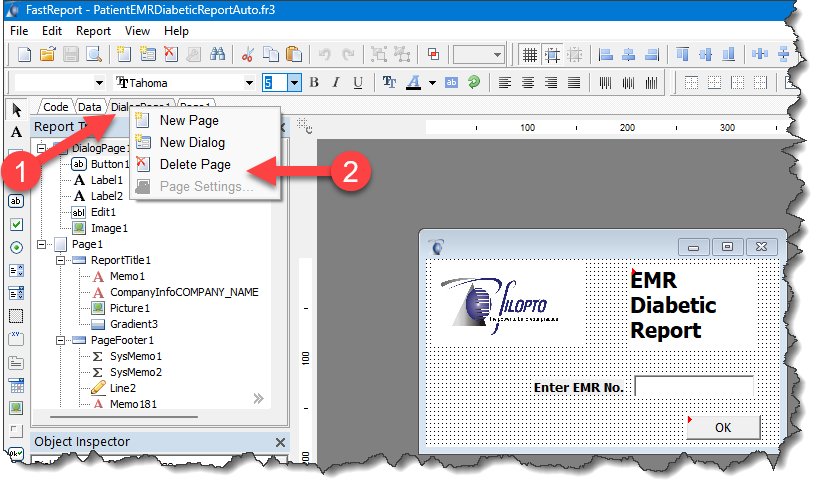This screenshot has width=827, height=496.
Task: Open font color dropdown arrow
Action: pyautogui.click(x=432, y=83)
